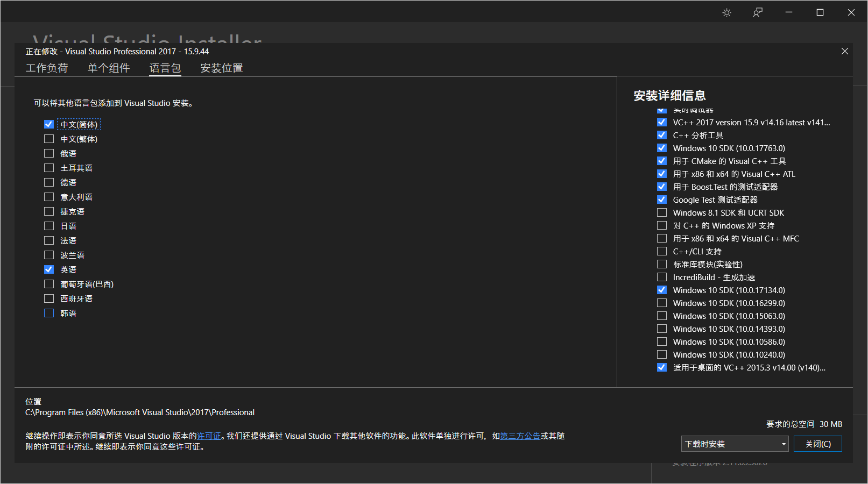
Task: Check Windows 8.1 SDK 和 UCRT SDK
Action: point(662,212)
